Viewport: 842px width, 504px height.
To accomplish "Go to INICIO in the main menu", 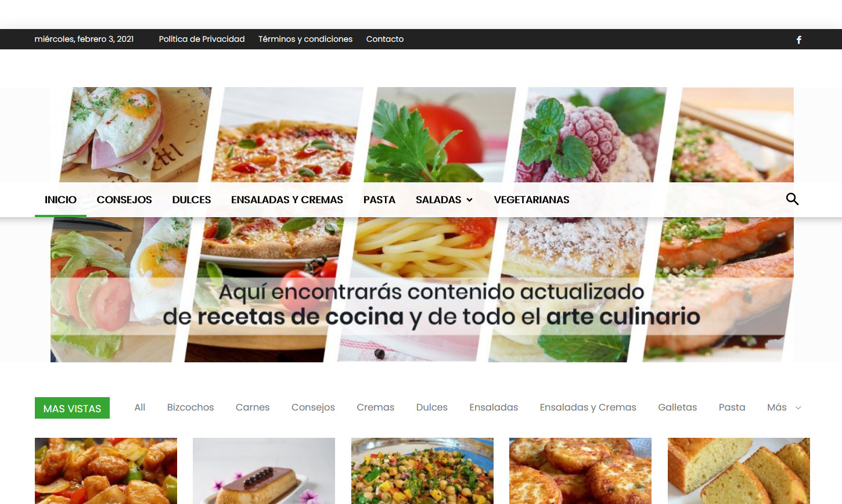I will coord(60,200).
